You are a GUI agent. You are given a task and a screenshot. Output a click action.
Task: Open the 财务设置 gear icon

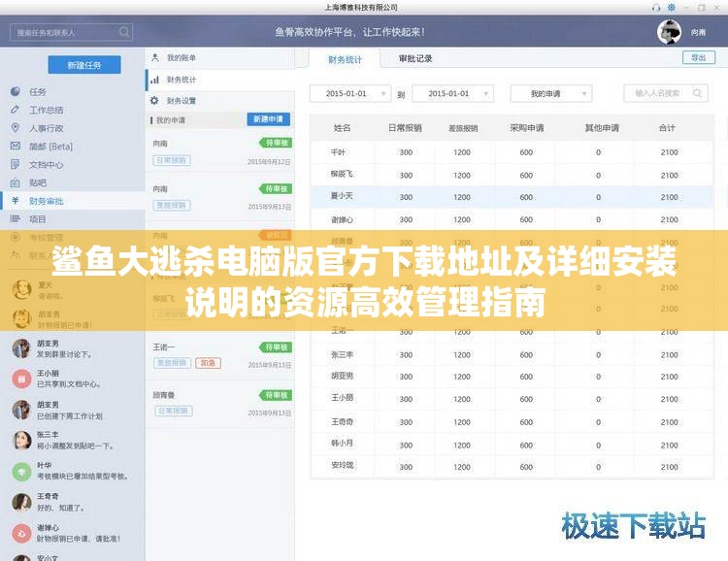click(x=154, y=100)
